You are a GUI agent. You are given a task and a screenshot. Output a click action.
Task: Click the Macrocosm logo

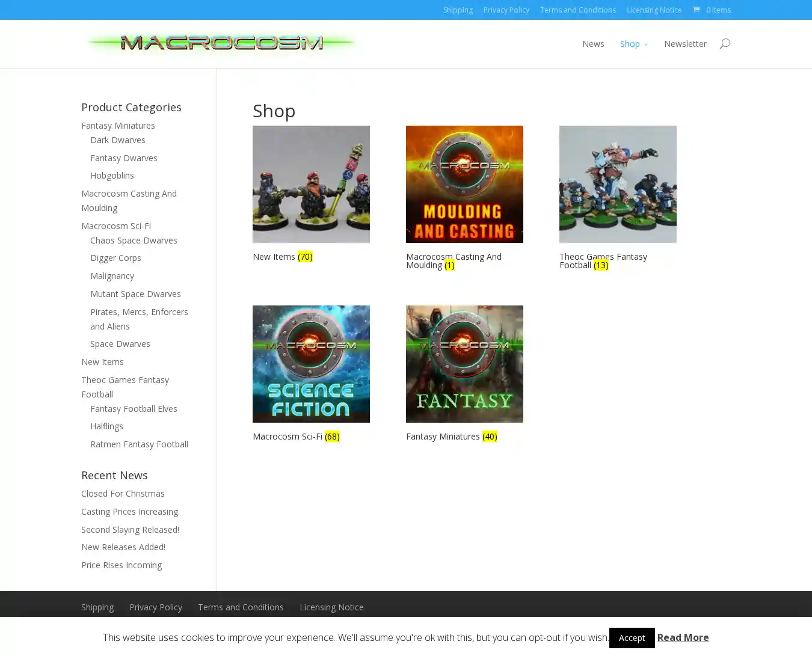click(221, 43)
